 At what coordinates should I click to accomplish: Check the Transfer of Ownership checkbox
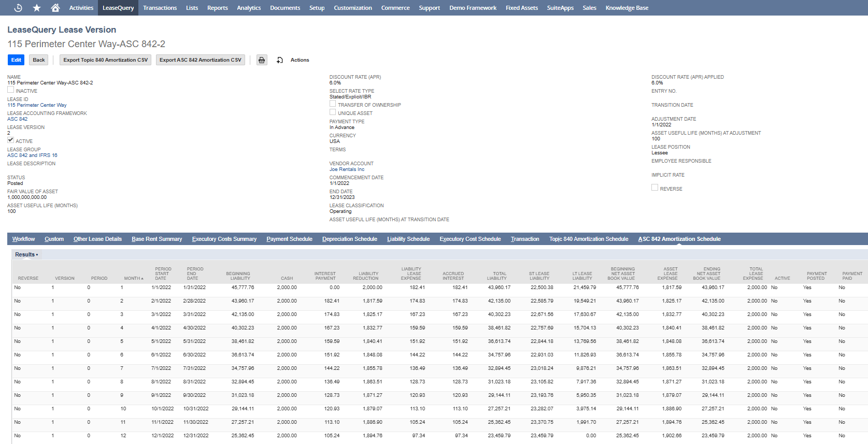point(333,104)
